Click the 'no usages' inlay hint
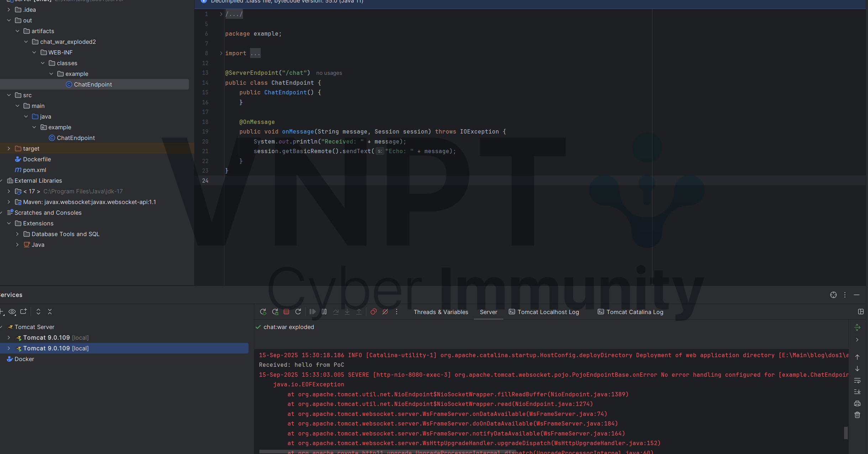This screenshot has width=868, height=454. coord(329,73)
